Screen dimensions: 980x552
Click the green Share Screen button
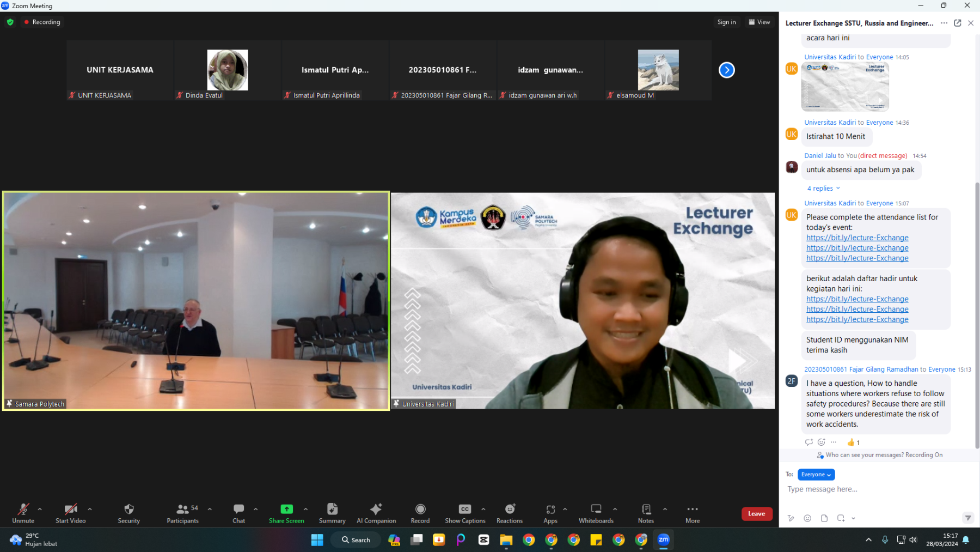pos(286,513)
